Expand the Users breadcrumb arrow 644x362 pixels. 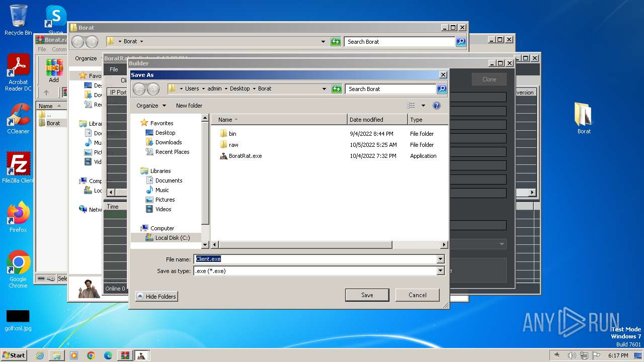pyautogui.click(x=203, y=89)
